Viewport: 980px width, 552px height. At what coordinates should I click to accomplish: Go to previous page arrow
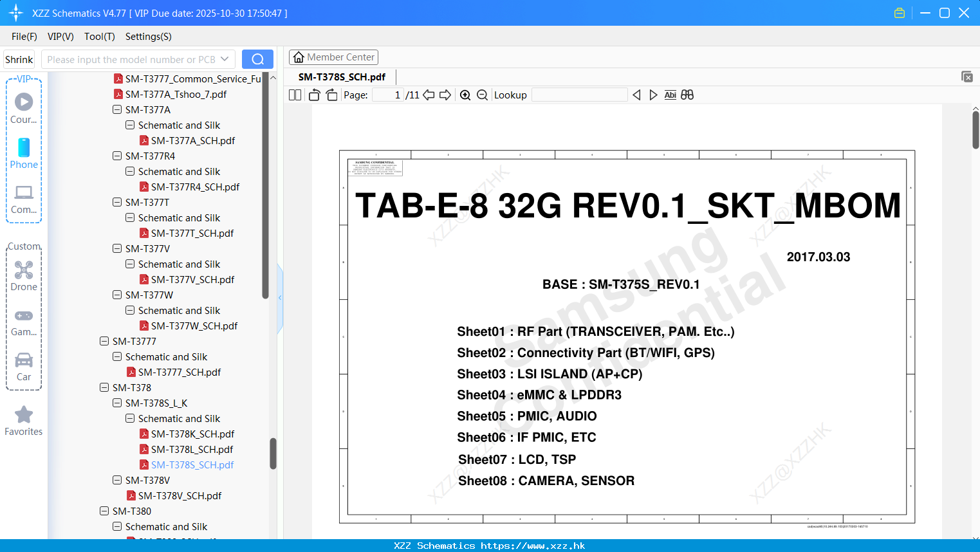(x=429, y=95)
